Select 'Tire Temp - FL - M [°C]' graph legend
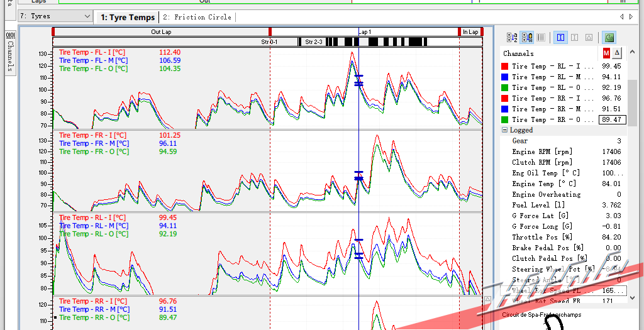The image size is (644, 330). (93, 60)
